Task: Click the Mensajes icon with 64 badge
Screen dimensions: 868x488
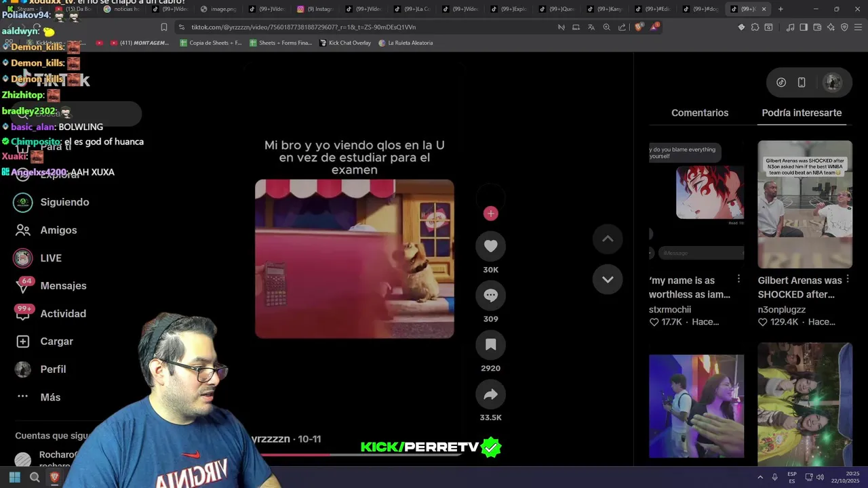Action: pos(23,285)
